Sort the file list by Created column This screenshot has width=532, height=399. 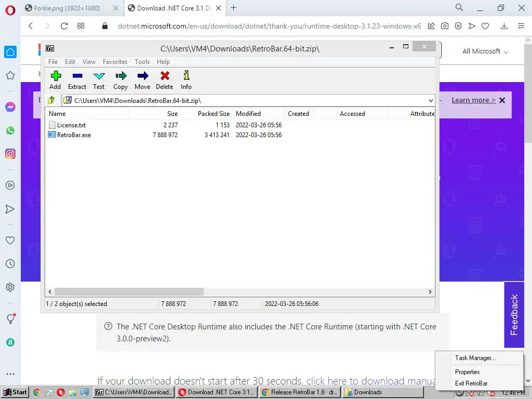(310, 114)
